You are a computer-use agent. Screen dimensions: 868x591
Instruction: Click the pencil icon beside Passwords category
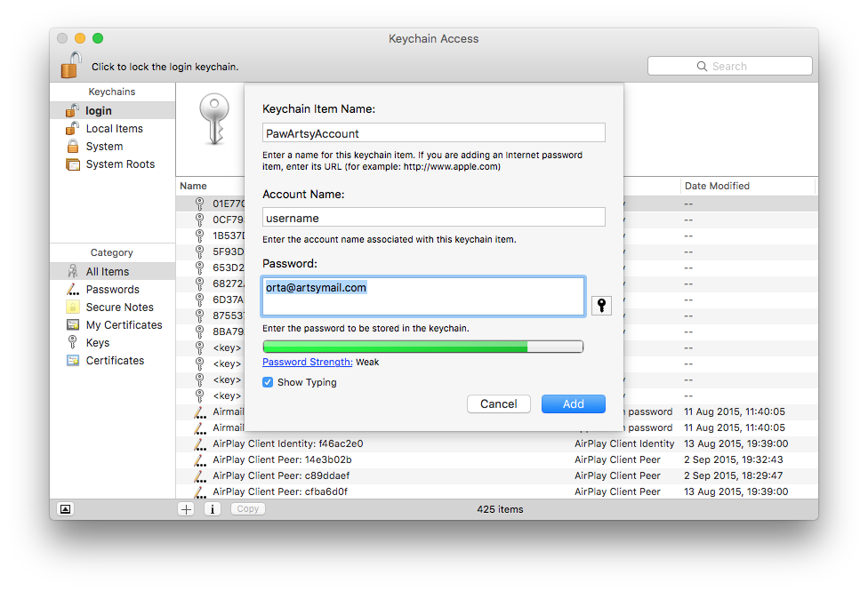pyautogui.click(x=73, y=289)
